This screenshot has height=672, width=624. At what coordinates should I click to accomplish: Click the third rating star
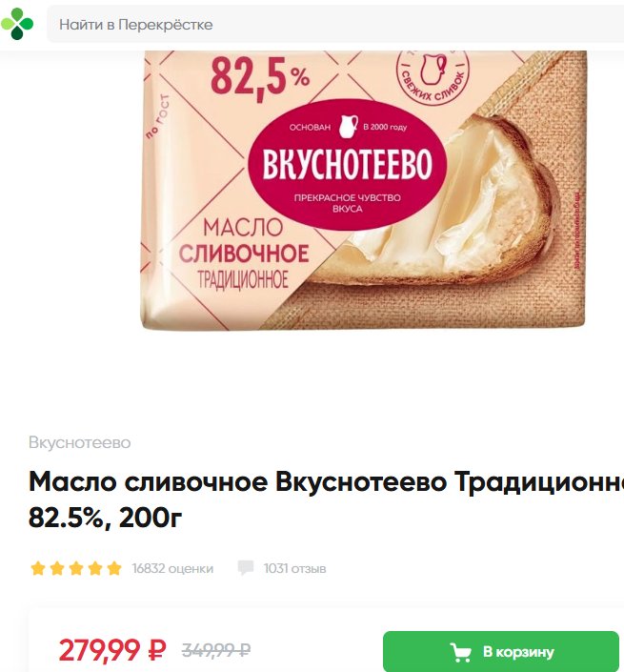(76, 569)
